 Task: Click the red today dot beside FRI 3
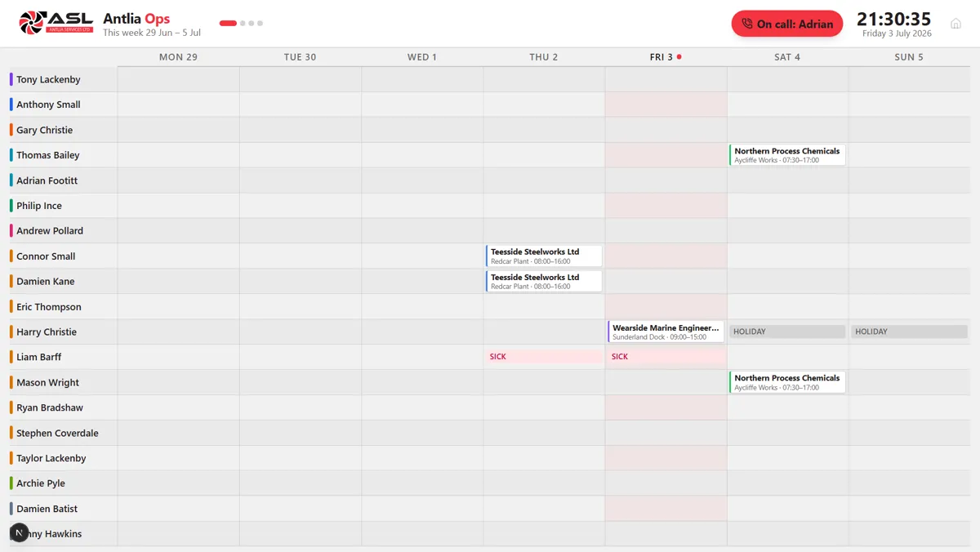tap(679, 57)
